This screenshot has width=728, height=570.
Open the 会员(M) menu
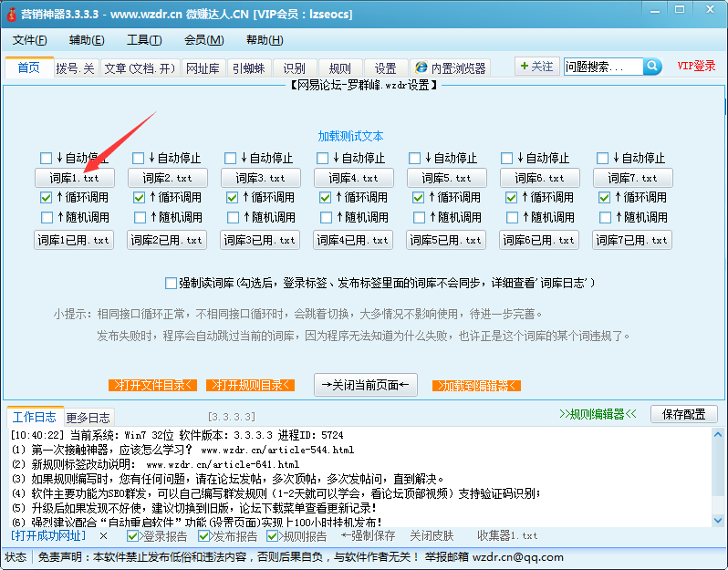[203, 40]
